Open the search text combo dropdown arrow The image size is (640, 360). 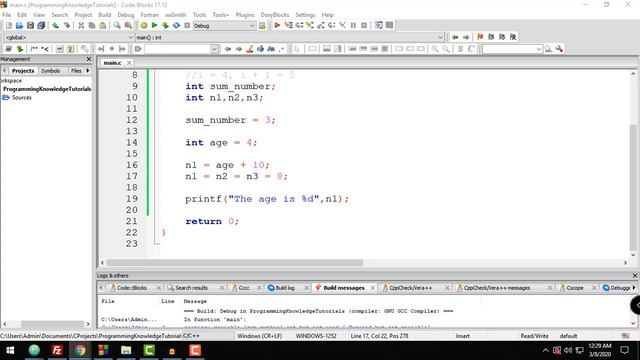[214, 49]
